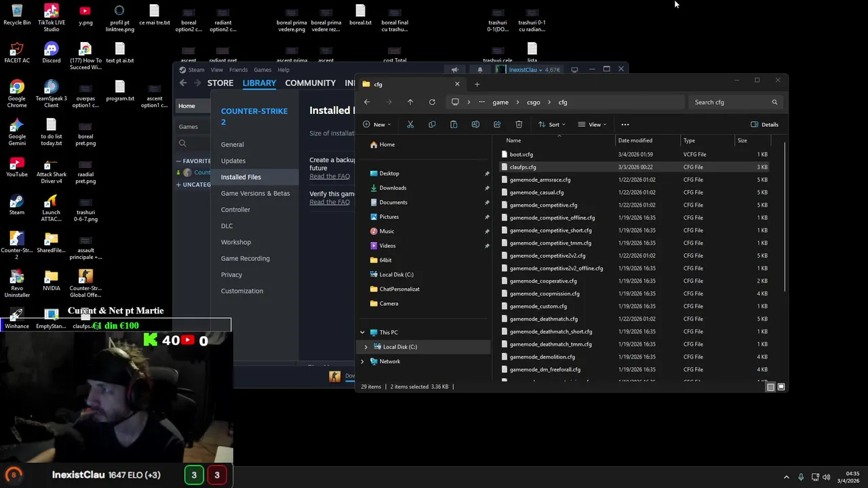Switch to the COMMUNITY tab in Steam
Screen dimensions: 868x488
pos(311,83)
